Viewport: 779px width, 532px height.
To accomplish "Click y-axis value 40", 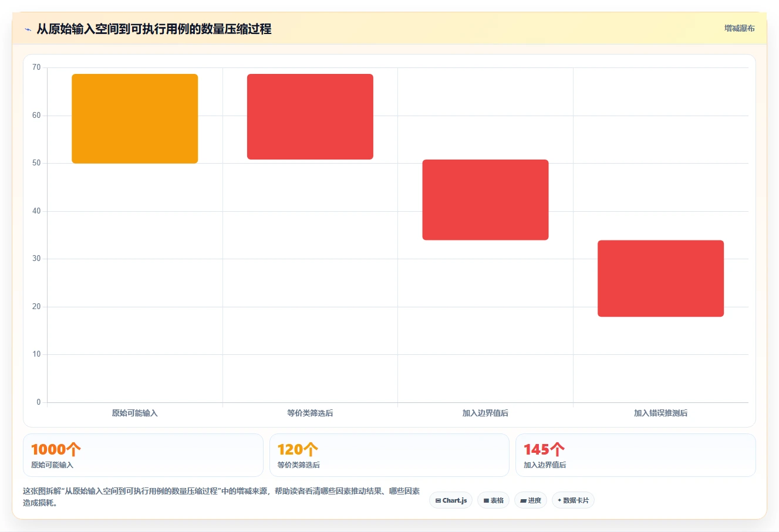I will point(36,211).
